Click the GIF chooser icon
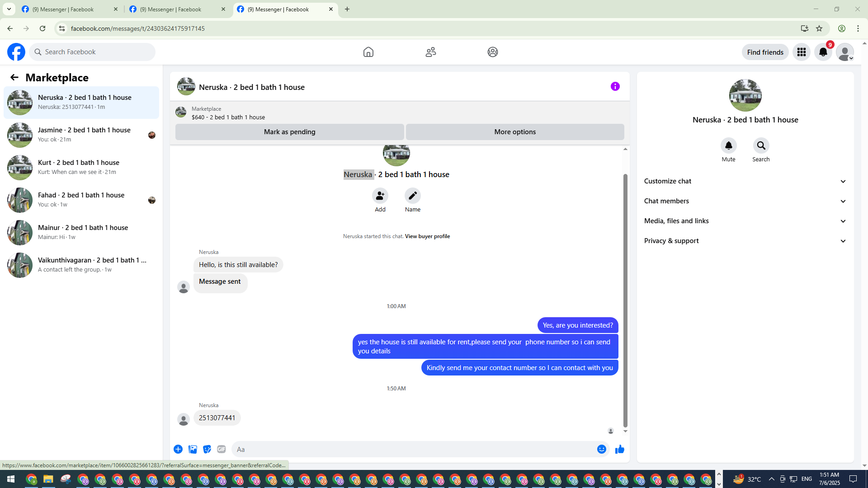Screen dimensions: 868x488 pyautogui.click(x=221, y=449)
